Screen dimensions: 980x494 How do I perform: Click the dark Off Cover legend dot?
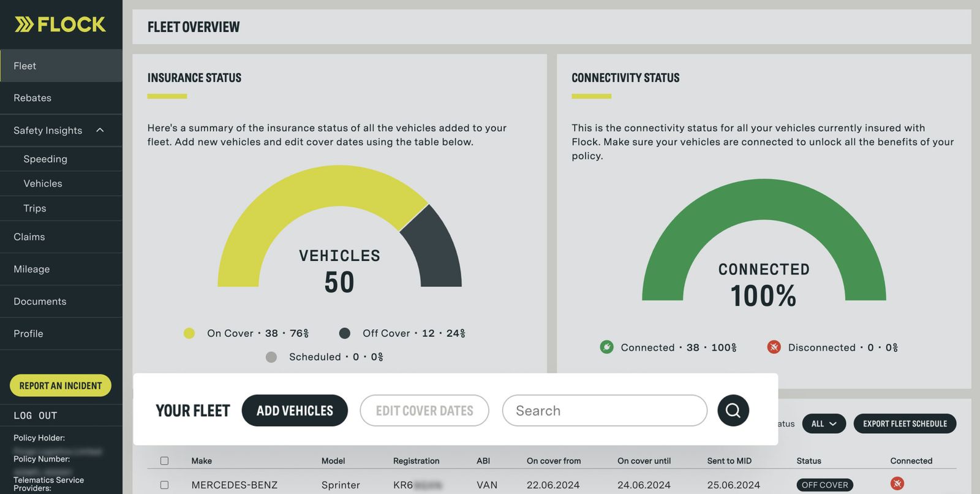[x=345, y=333]
